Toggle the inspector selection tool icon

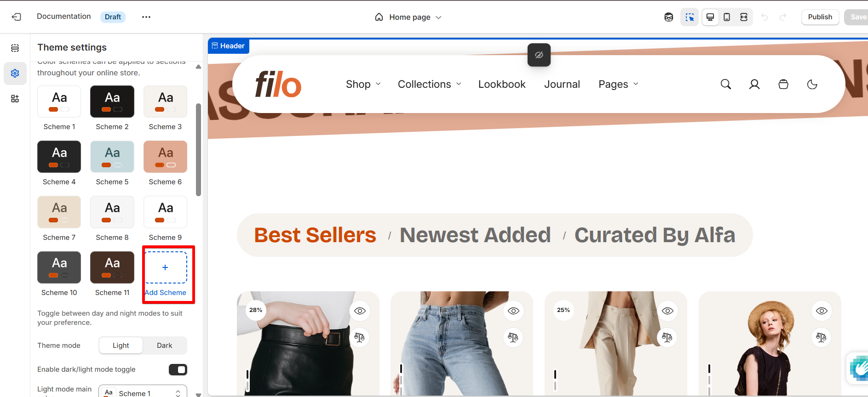(690, 17)
